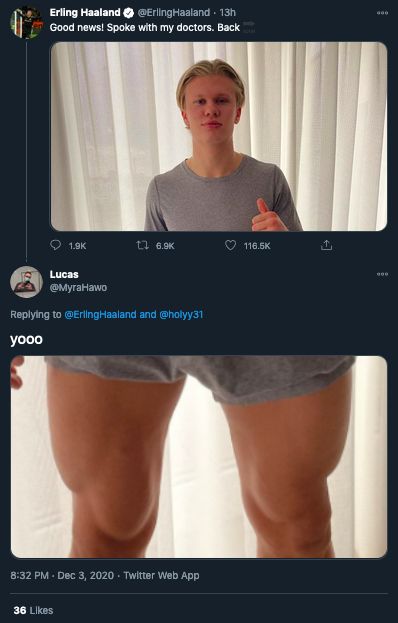The image size is (398, 623).
Task: View the 36 Likes list
Action: click(33, 610)
